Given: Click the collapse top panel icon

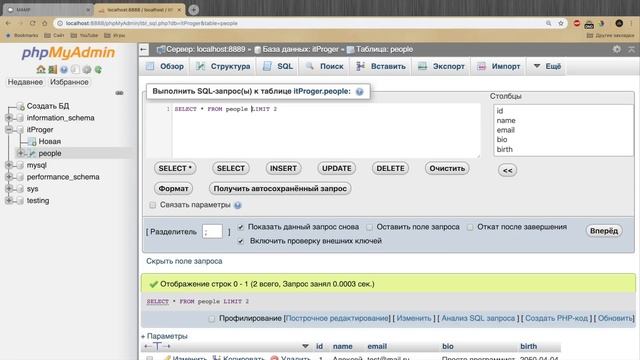Looking at the screenshot, I should (631, 49).
